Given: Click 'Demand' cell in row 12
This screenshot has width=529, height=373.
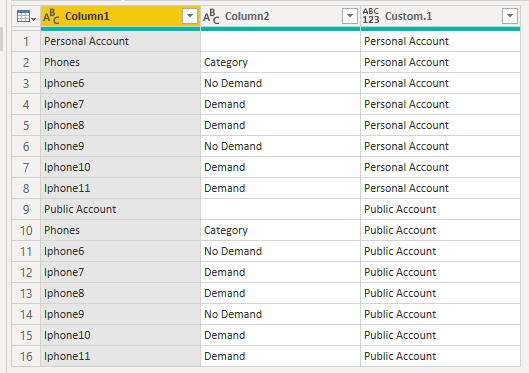Looking at the screenshot, I should point(280,272).
